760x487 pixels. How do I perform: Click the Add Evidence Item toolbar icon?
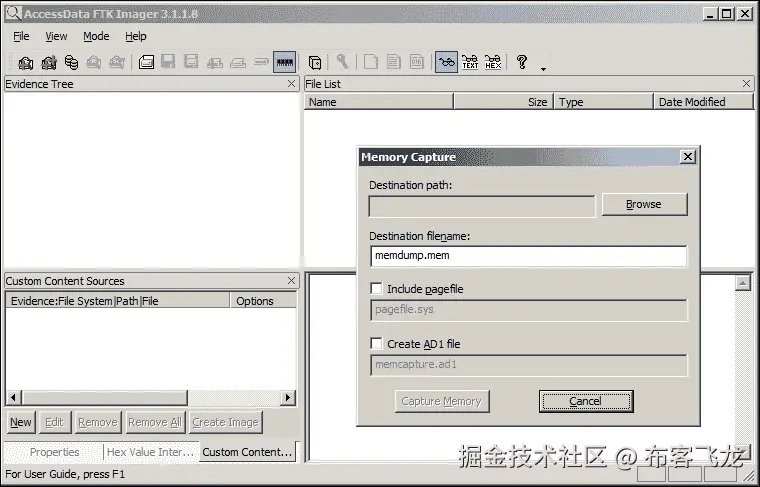(26, 62)
